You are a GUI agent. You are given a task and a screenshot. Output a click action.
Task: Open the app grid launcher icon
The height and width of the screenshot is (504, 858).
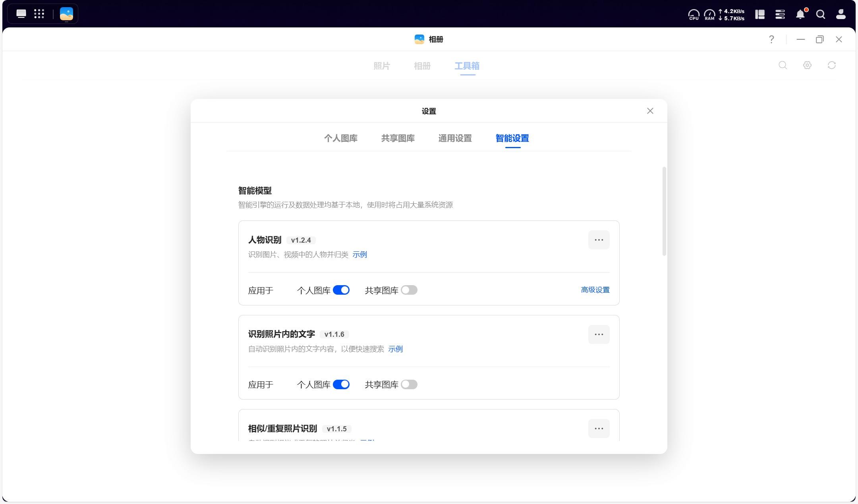coord(39,14)
